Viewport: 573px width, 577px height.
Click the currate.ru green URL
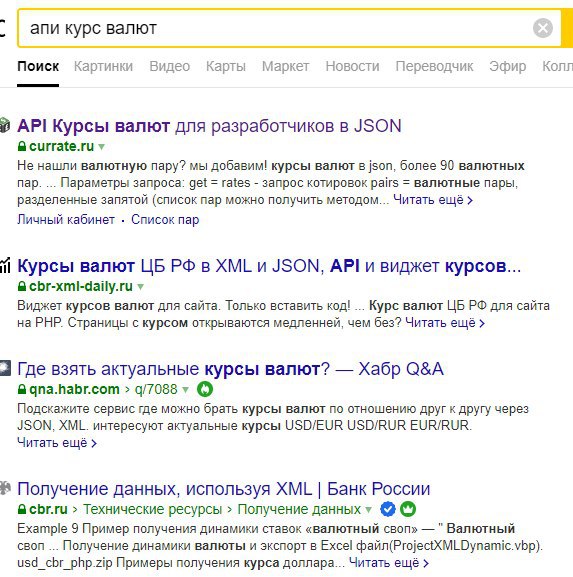click(x=61, y=146)
